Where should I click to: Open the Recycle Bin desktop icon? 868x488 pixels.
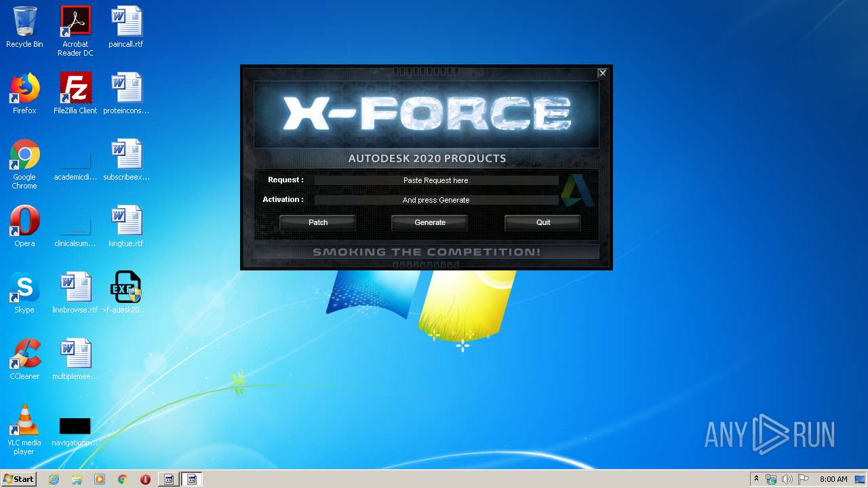24,28
